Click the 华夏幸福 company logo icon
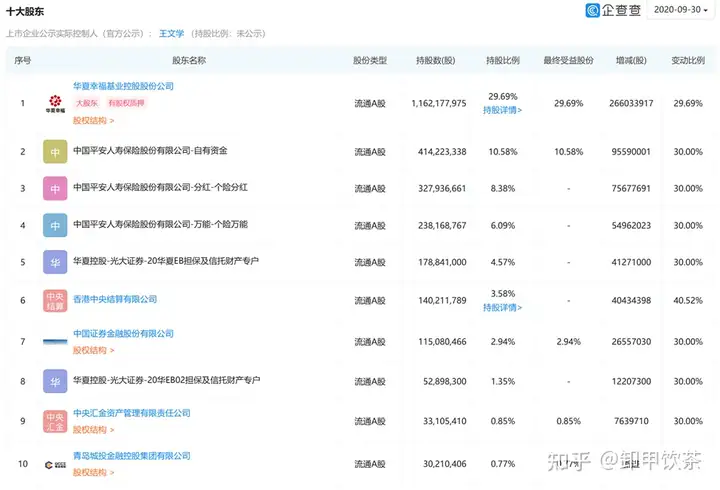720x490 pixels. tap(55, 104)
